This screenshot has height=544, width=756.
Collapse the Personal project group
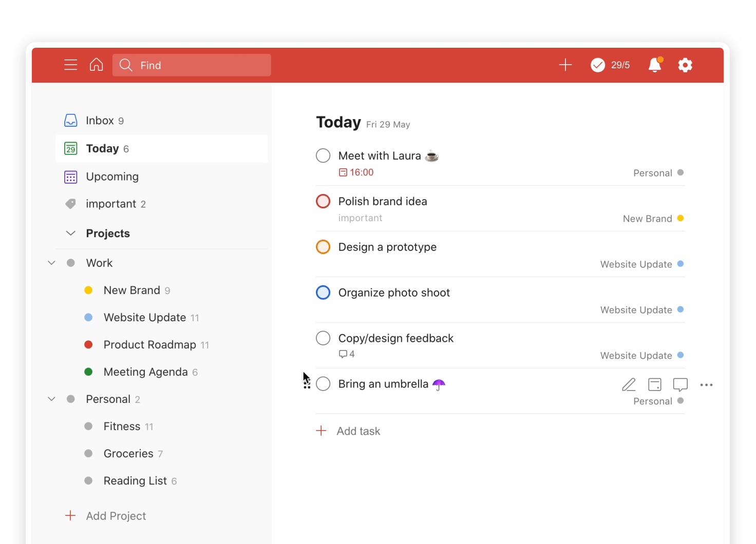(x=51, y=399)
